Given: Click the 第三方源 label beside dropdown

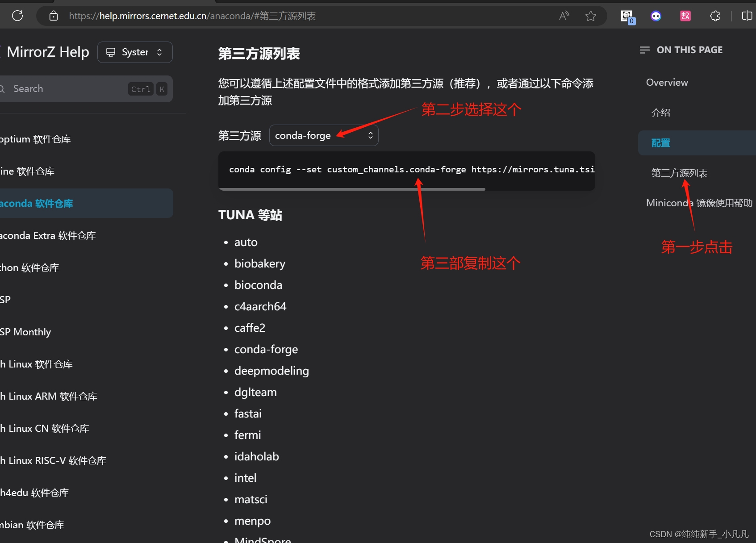Looking at the screenshot, I should (240, 135).
